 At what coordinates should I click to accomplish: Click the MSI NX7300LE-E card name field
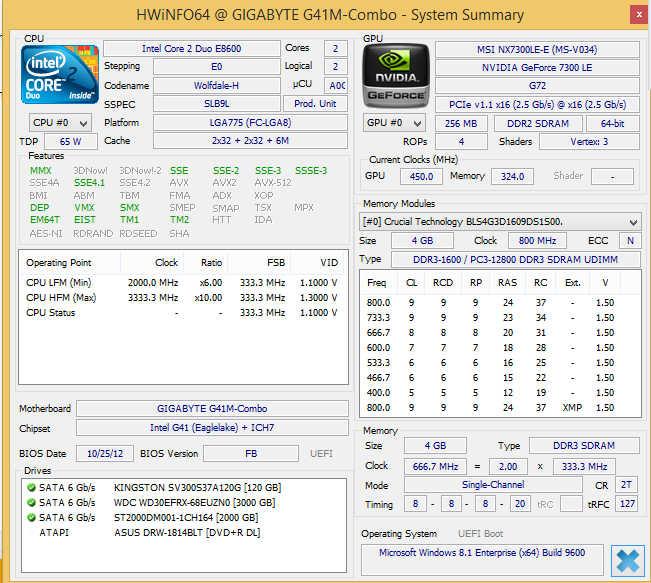[537, 50]
